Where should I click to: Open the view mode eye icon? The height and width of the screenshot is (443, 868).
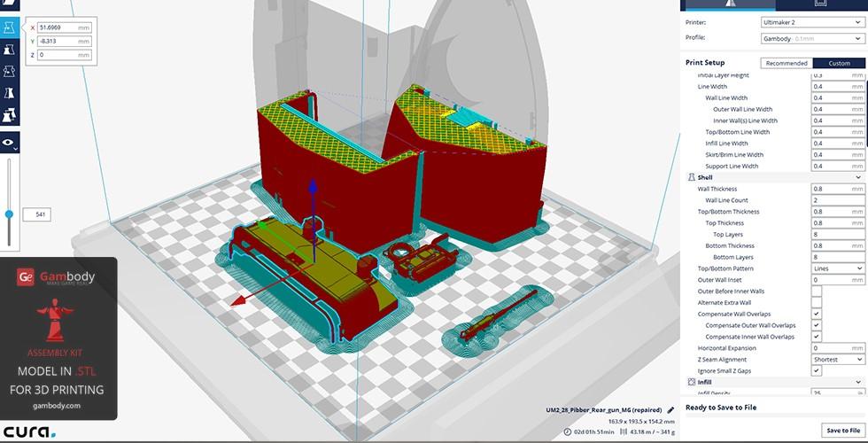pos(10,142)
